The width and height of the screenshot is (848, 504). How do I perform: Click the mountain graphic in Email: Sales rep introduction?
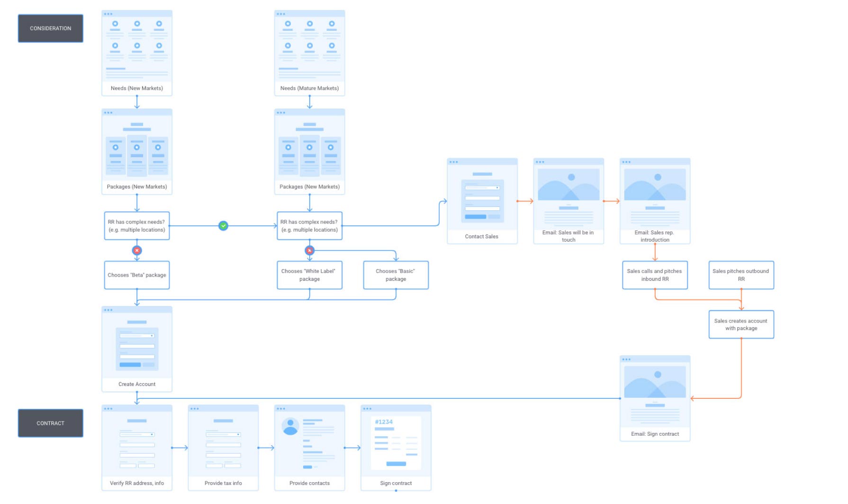pyautogui.click(x=656, y=185)
